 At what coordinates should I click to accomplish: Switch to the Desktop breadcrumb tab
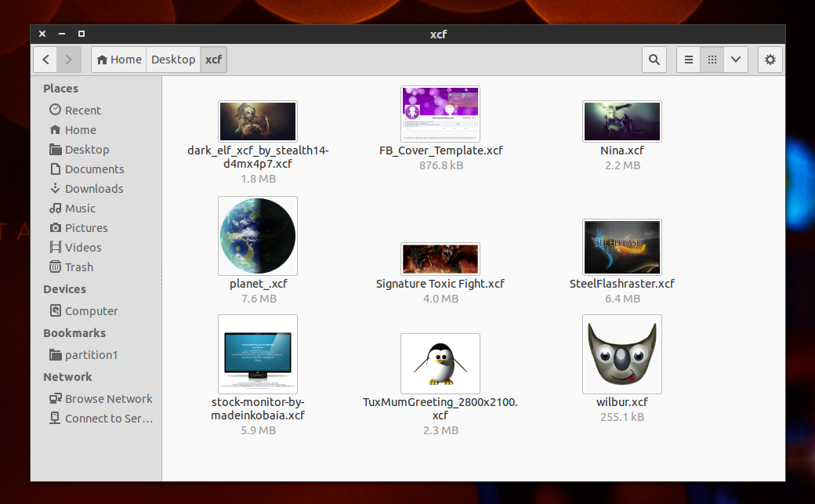172,59
